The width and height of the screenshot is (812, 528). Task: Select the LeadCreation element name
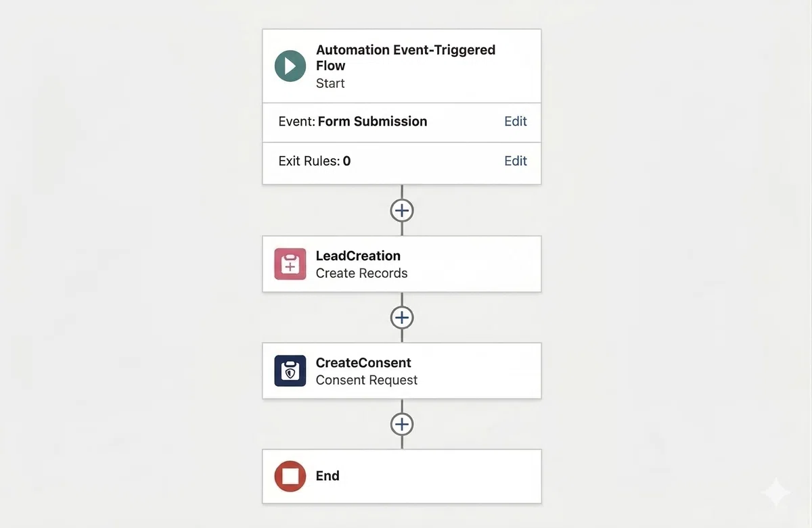coord(358,256)
